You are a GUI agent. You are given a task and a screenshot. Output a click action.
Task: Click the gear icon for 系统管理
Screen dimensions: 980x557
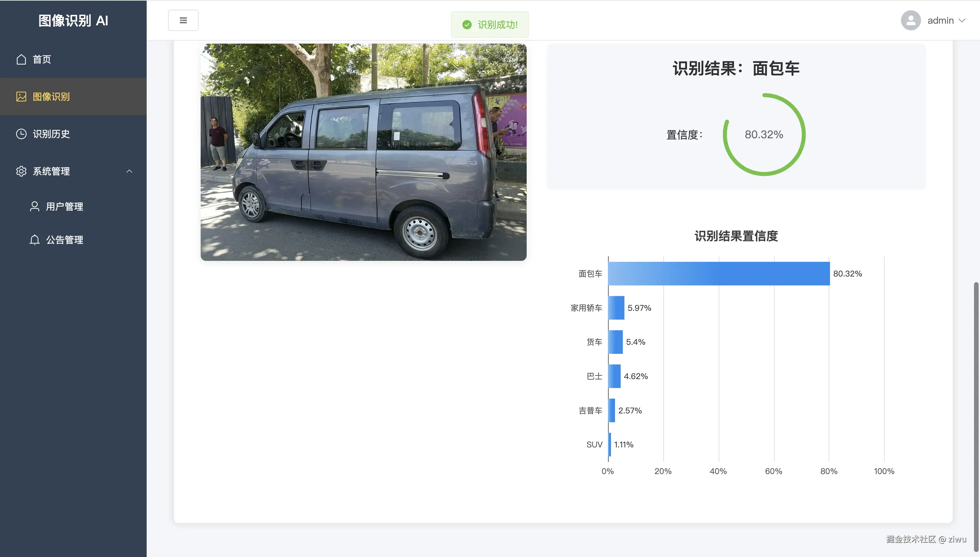tap(21, 171)
